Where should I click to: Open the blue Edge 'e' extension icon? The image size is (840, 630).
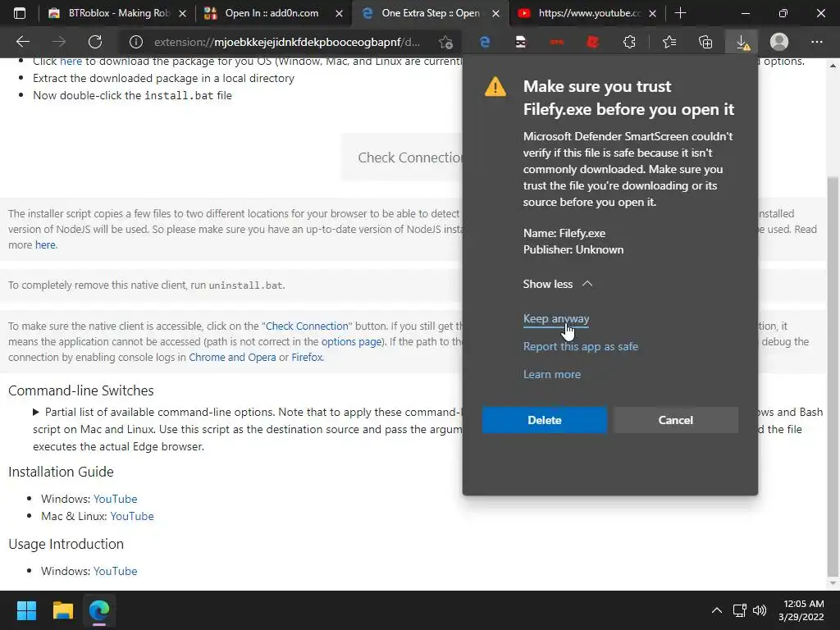[485, 42]
